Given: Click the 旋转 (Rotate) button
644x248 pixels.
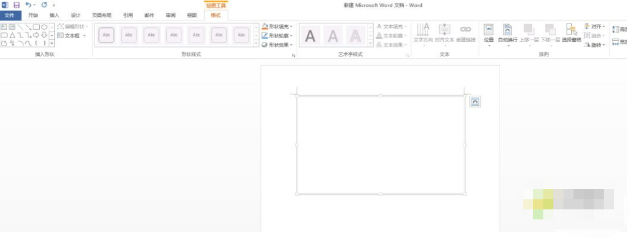Looking at the screenshot, I should [x=595, y=45].
